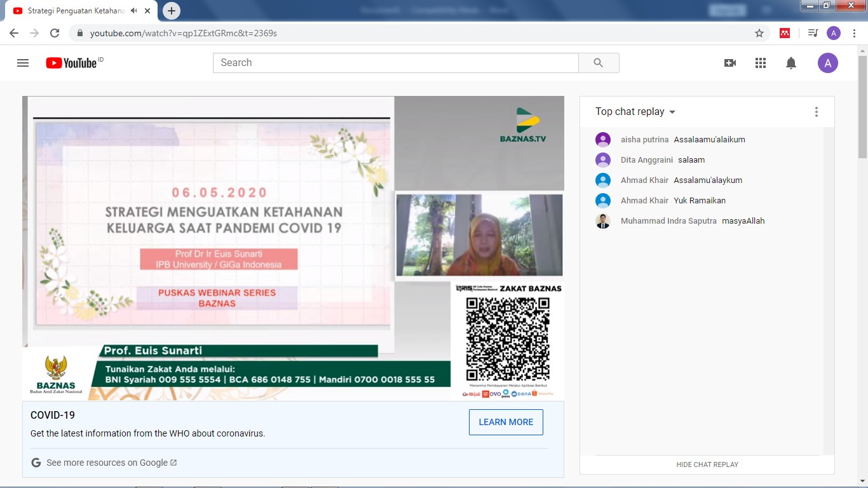Open Chrome's three-dot menu
Screen dimensions: 868x488
click(x=855, y=33)
